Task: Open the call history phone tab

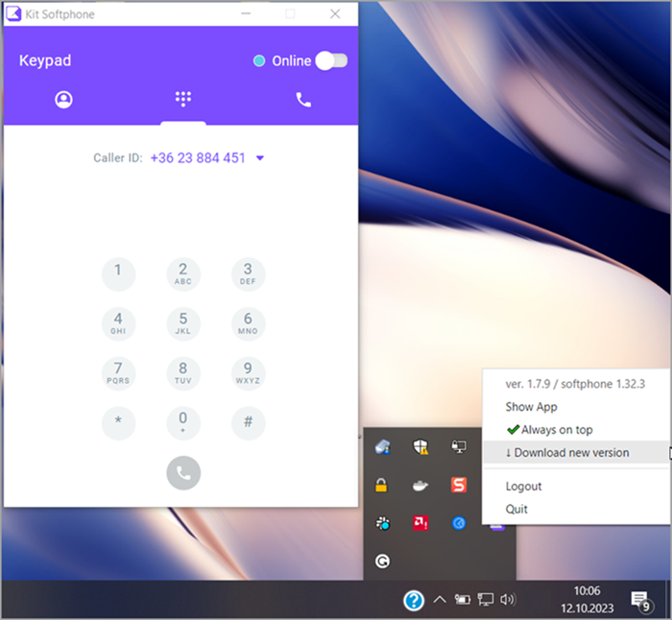Action: (x=303, y=100)
